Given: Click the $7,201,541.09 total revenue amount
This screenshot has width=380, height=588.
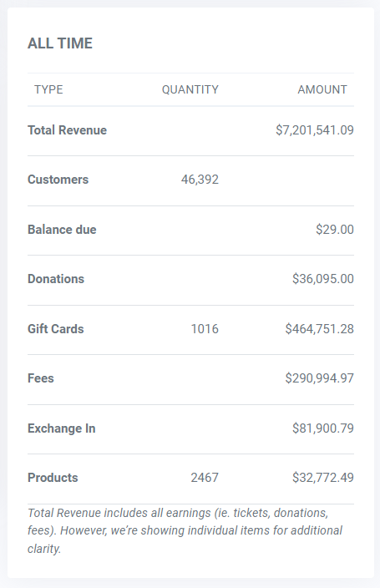Looking at the screenshot, I should pyautogui.click(x=315, y=130).
